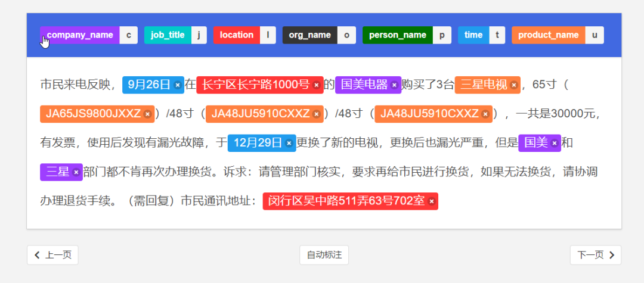644x283 pixels.
Task: Go to previous page with 上一页
Action: (52, 255)
